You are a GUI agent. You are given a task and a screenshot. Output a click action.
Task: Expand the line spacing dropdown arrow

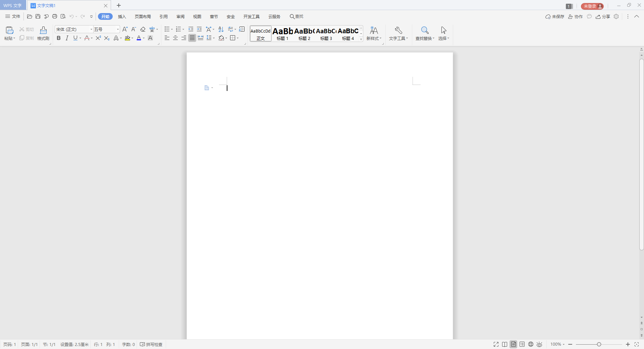point(214,38)
